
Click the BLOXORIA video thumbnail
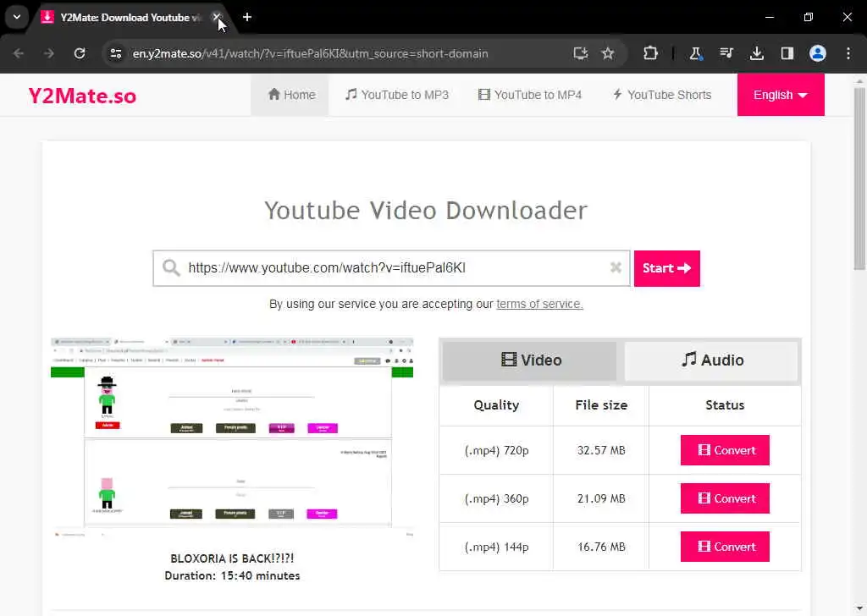click(x=232, y=437)
